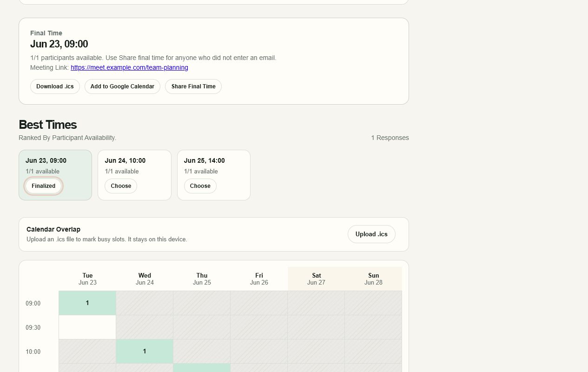Select the Tue 09:00 availability slot
588x372 pixels.
[x=87, y=303]
